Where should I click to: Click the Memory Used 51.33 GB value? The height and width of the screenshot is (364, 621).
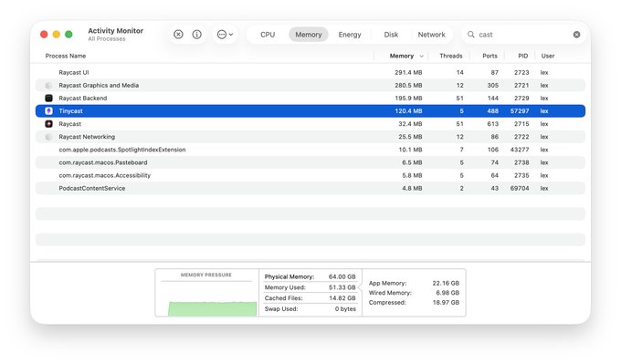click(x=342, y=287)
